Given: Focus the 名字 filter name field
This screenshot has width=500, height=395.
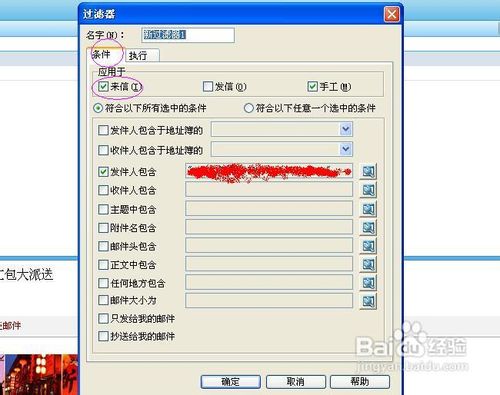Looking at the screenshot, I should tap(188, 35).
